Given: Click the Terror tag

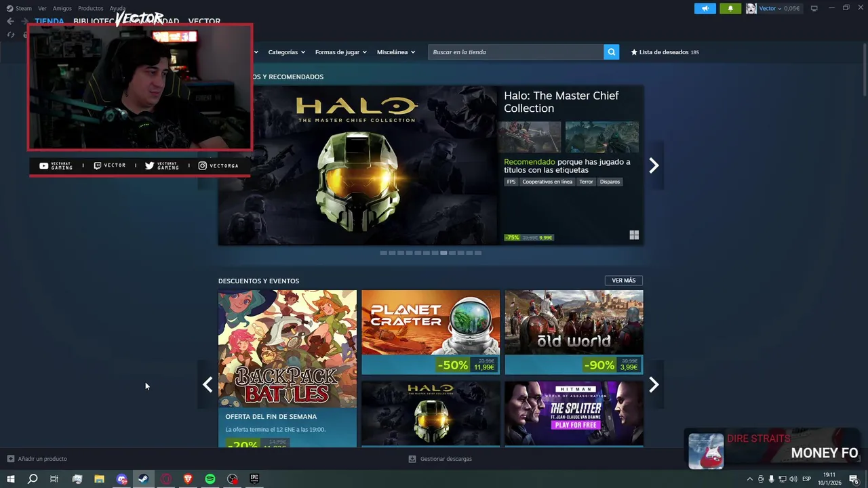Looking at the screenshot, I should click(586, 182).
